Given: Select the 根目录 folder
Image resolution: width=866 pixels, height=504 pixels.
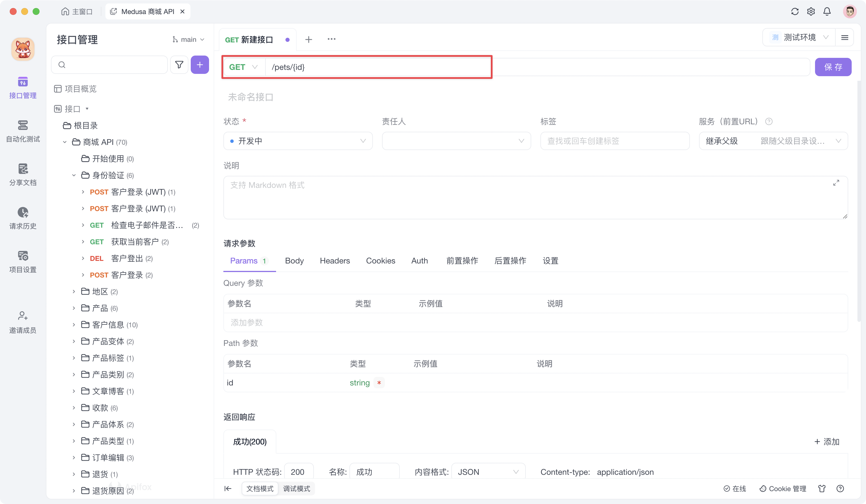Looking at the screenshot, I should point(80,125).
